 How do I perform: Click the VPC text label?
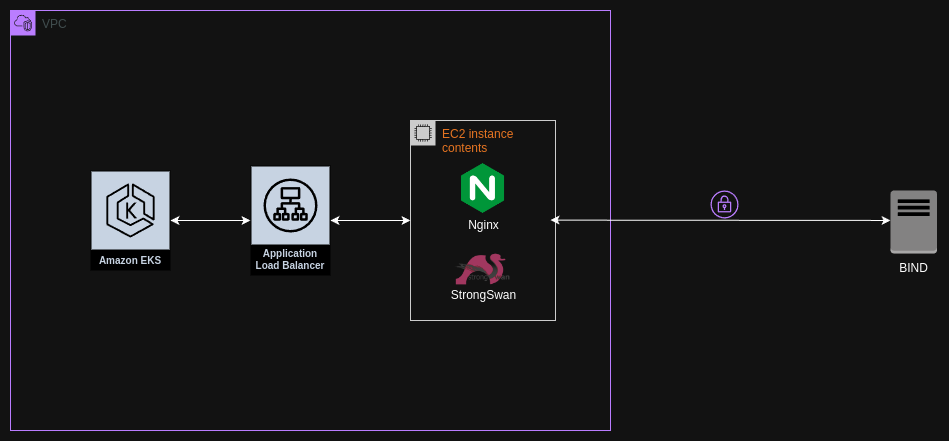(x=54, y=24)
